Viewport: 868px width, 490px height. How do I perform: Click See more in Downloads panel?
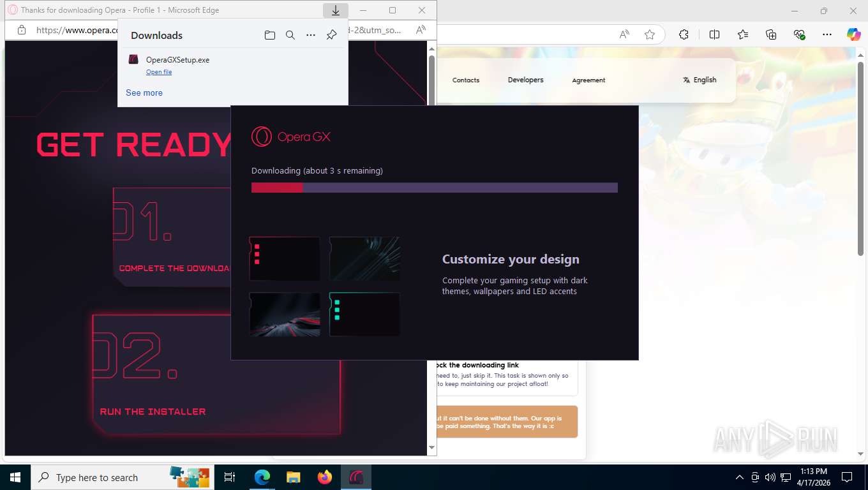pyautogui.click(x=144, y=93)
